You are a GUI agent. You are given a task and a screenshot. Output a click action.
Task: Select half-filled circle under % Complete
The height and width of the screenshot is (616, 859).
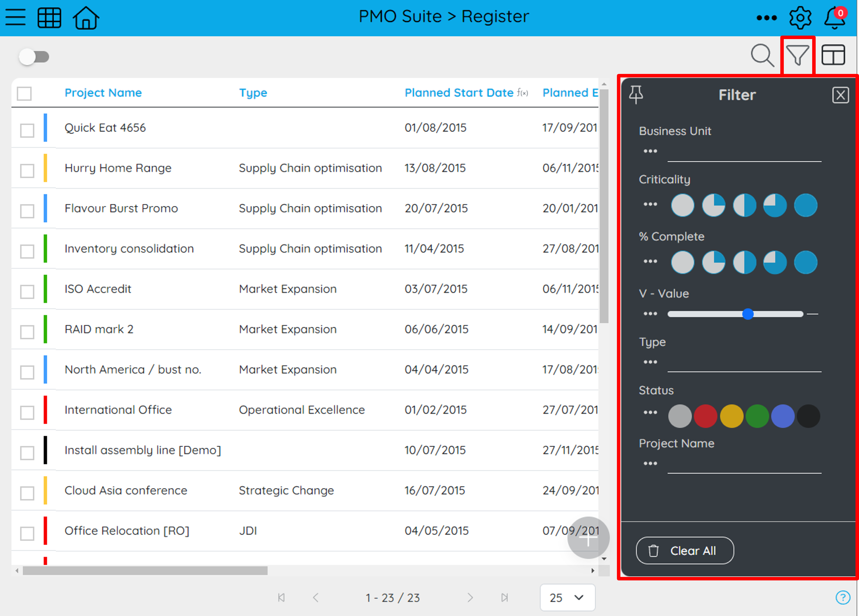744,263
